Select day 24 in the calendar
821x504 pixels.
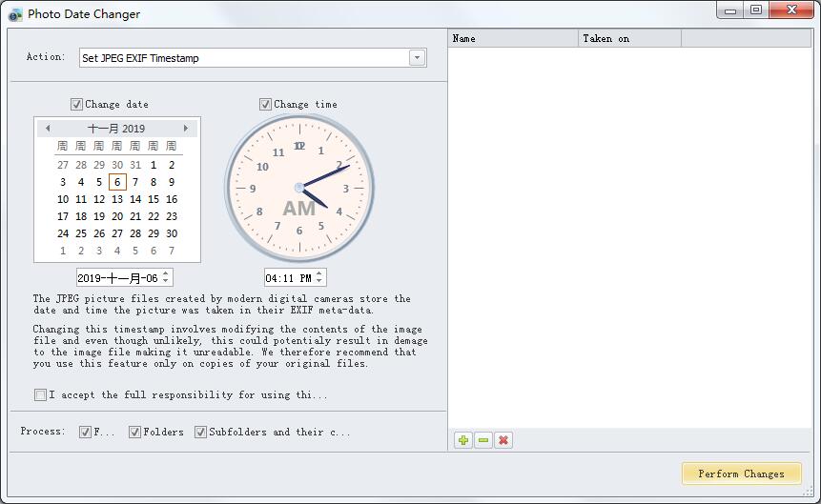63,234
